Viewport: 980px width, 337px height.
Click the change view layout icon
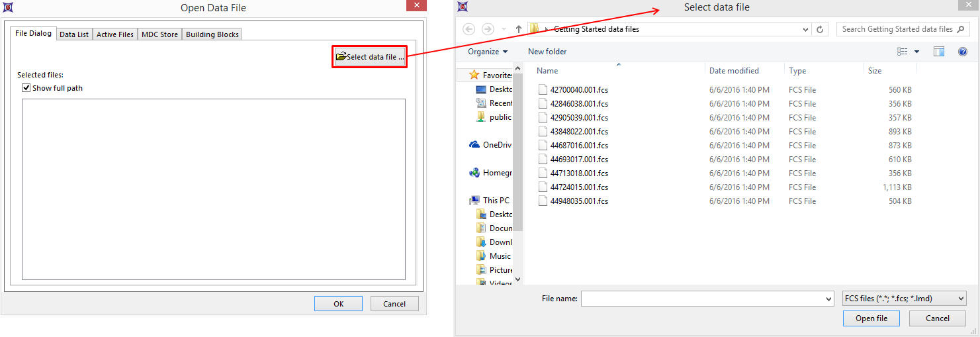coord(903,52)
